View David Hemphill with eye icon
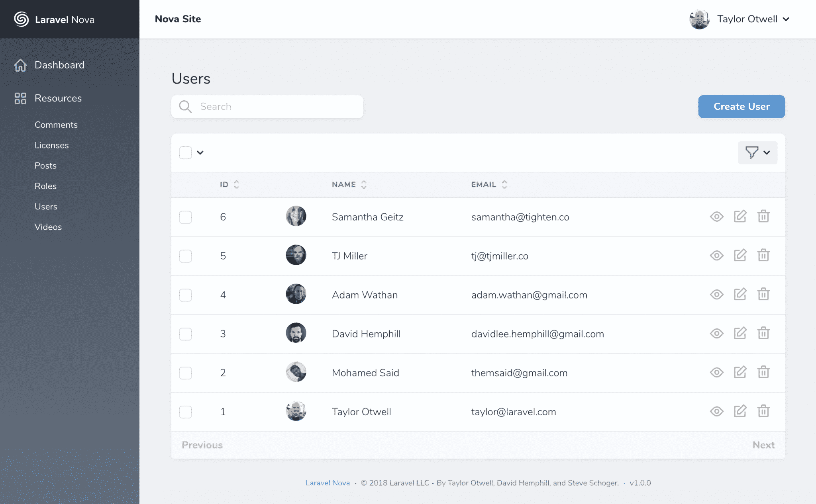This screenshot has width=816, height=504. click(716, 334)
